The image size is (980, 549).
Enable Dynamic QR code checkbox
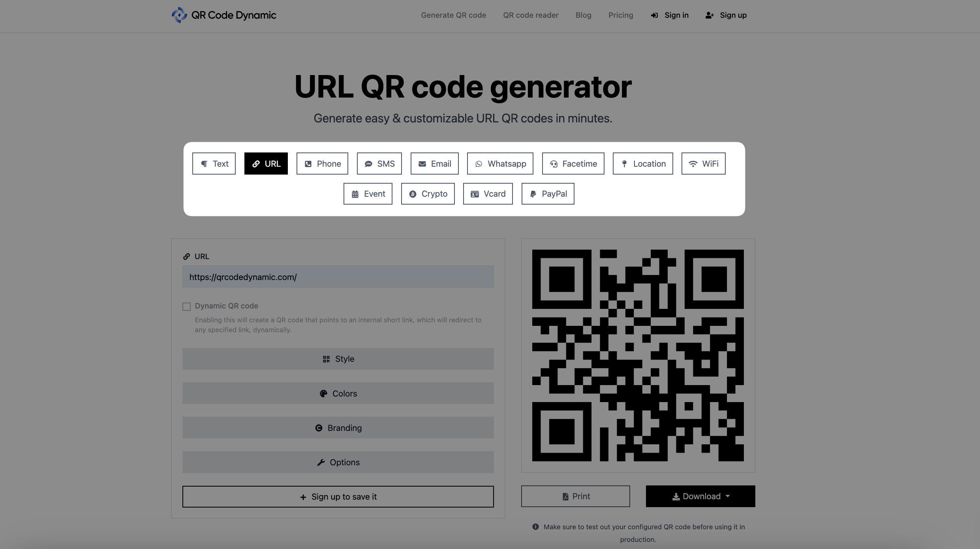coord(186,306)
